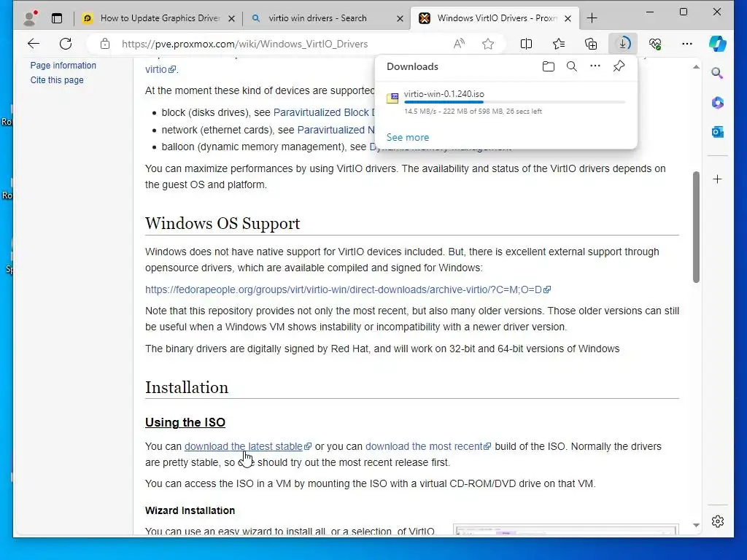Follow the virtio external link

pyautogui.click(x=160, y=69)
